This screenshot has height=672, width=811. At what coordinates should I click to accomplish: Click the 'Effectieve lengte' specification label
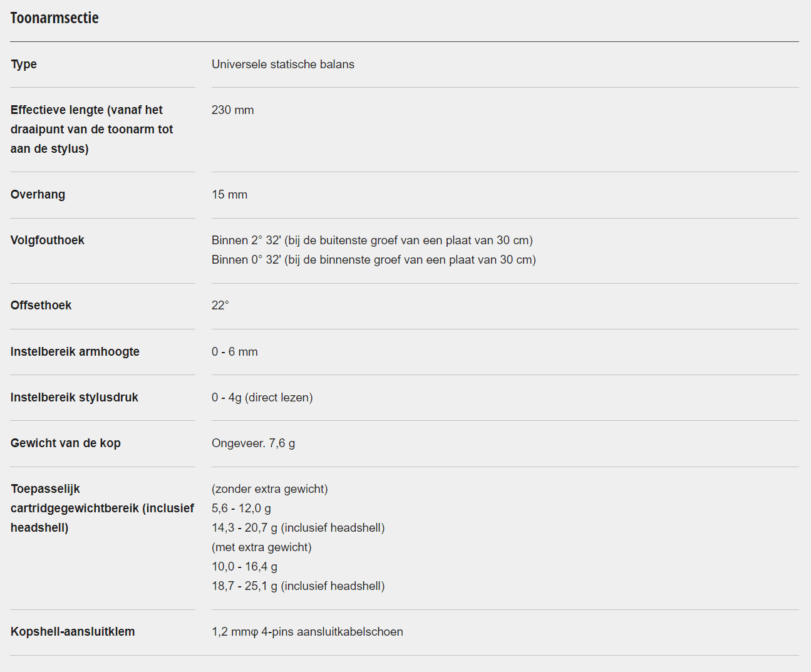coord(92,129)
